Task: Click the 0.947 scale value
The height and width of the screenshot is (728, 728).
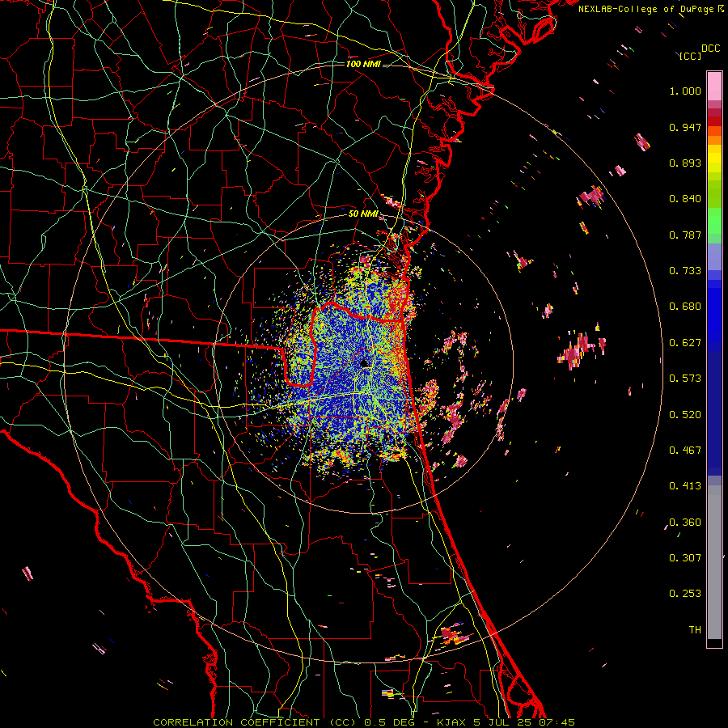Action: point(685,127)
